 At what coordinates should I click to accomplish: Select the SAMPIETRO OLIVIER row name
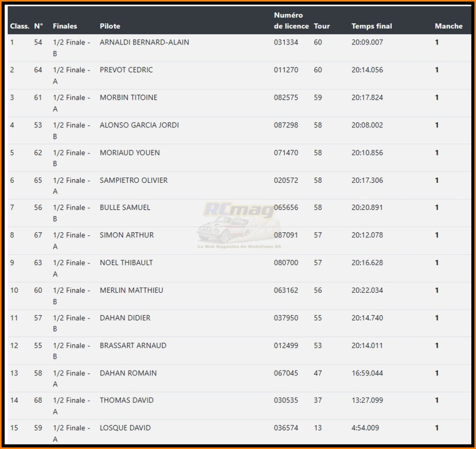tap(133, 180)
